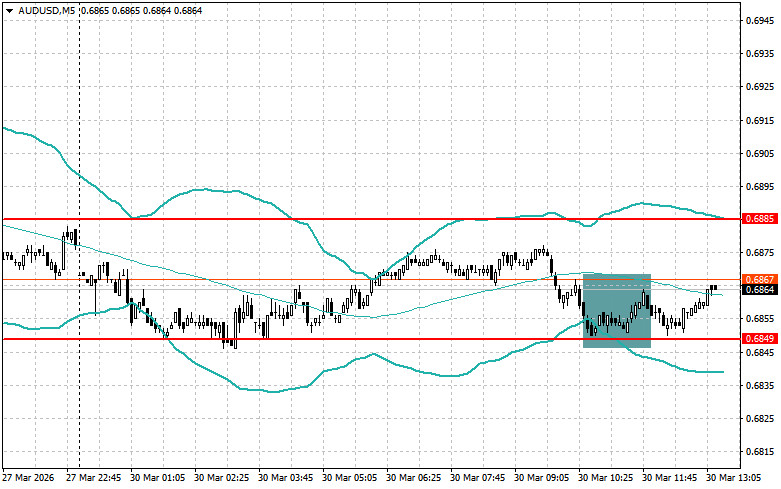
Task: Select the orange horizontal line at 0.6867
Action: [371, 279]
